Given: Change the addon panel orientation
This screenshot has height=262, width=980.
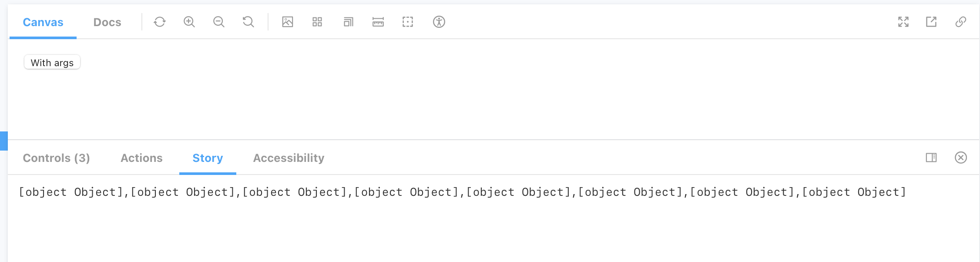Looking at the screenshot, I should (932, 158).
